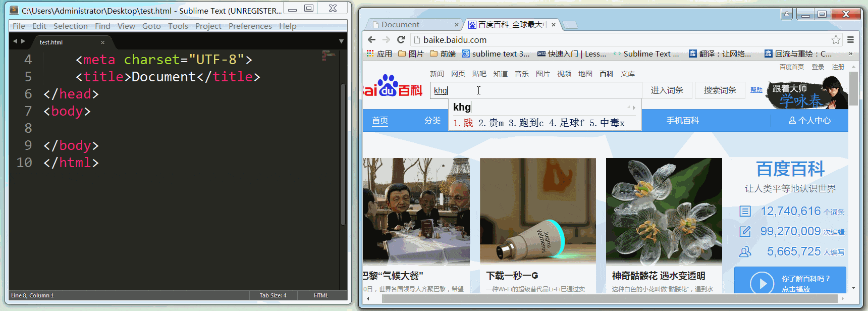Open the 网页 link in Baidu nav
This screenshot has height=311, width=868.
coord(458,74)
